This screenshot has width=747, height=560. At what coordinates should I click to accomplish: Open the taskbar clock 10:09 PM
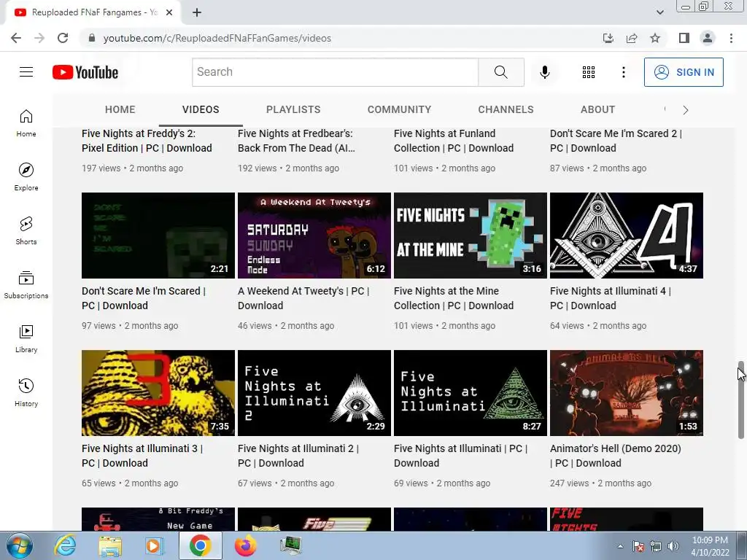pyautogui.click(x=710, y=546)
